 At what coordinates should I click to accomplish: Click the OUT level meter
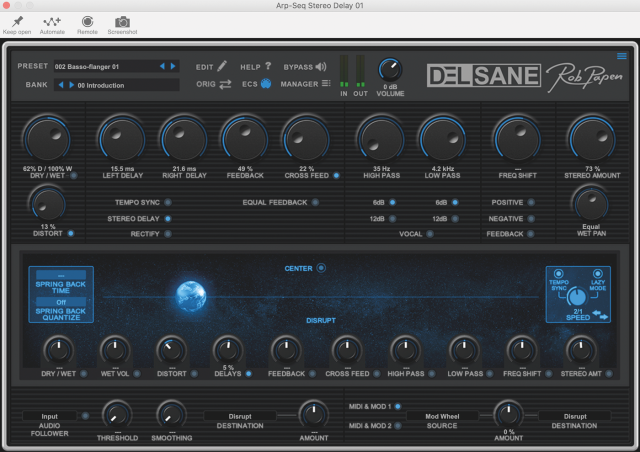[x=360, y=71]
